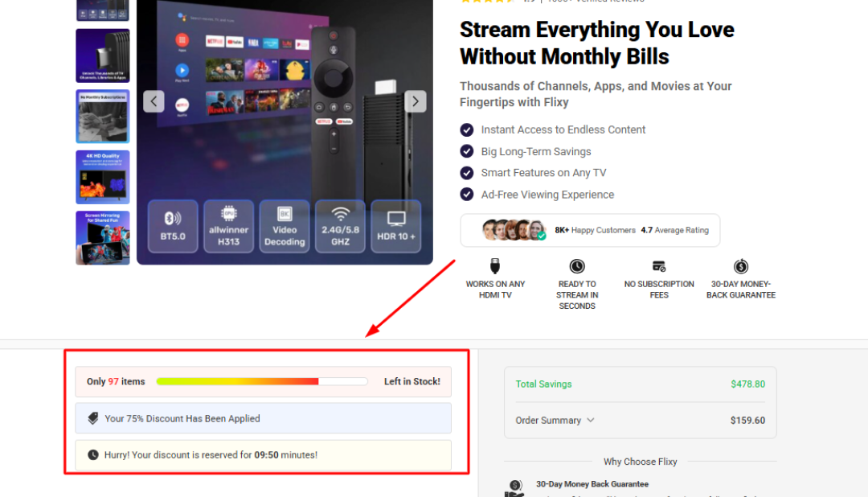
Task: Click the clock icon above Ready to Stream
Action: 577,266
